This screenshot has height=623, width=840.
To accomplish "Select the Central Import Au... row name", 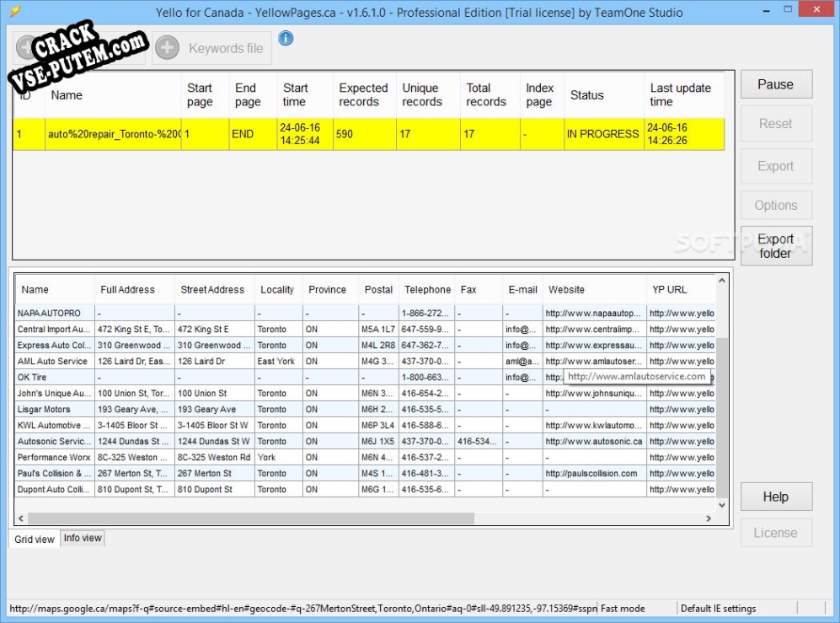I will coord(54,329).
